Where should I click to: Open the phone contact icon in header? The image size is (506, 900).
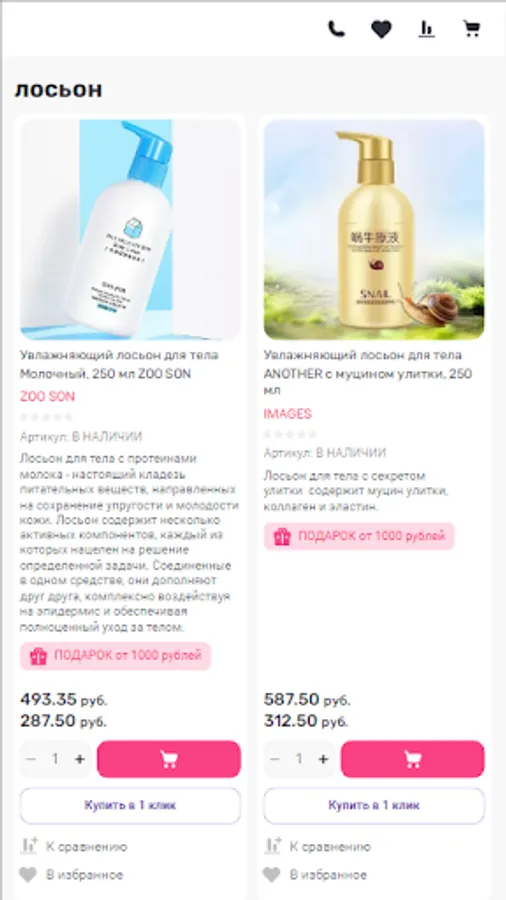point(336,29)
